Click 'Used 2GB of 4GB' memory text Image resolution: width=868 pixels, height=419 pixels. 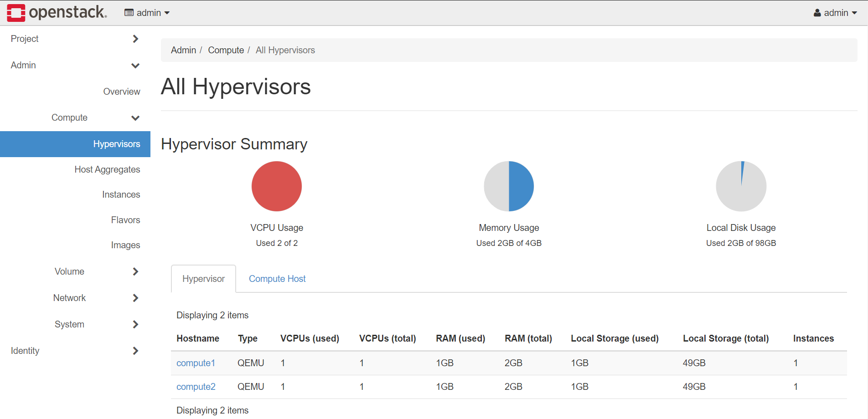[x=509, y=243]
